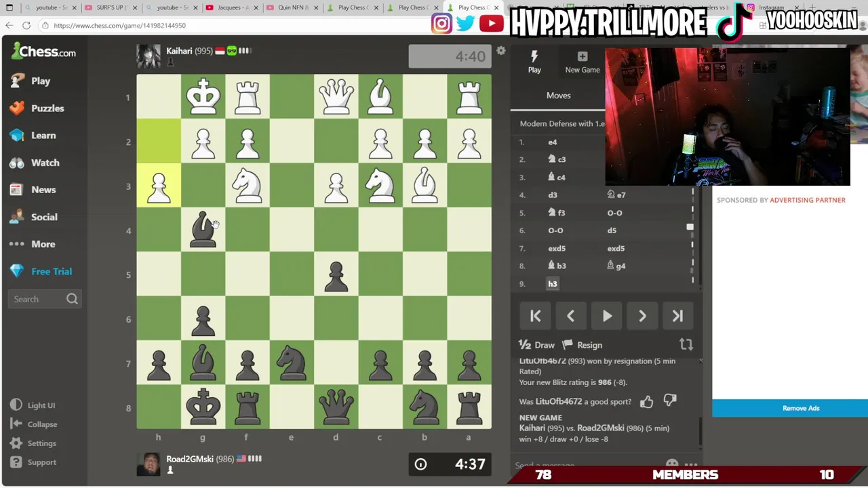This screenshot has height=488, width=868.
Task: Jump to last move
Action: [x=677, y=316]
